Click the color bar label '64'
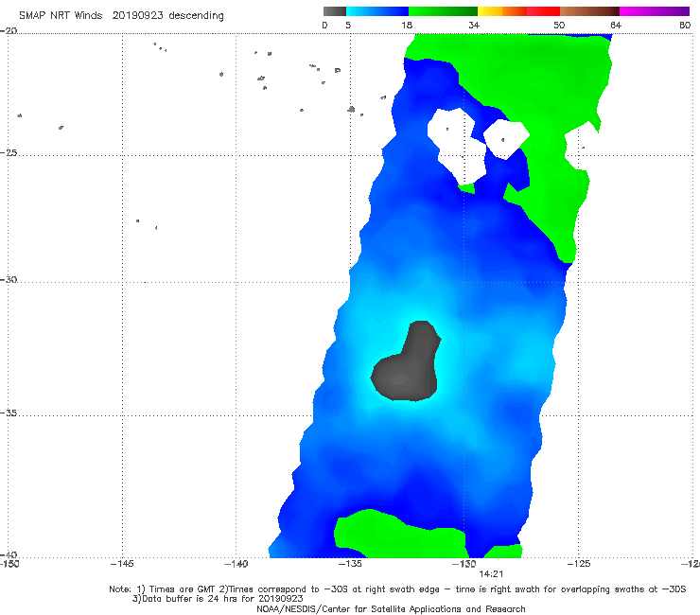 tap(616, 26)
